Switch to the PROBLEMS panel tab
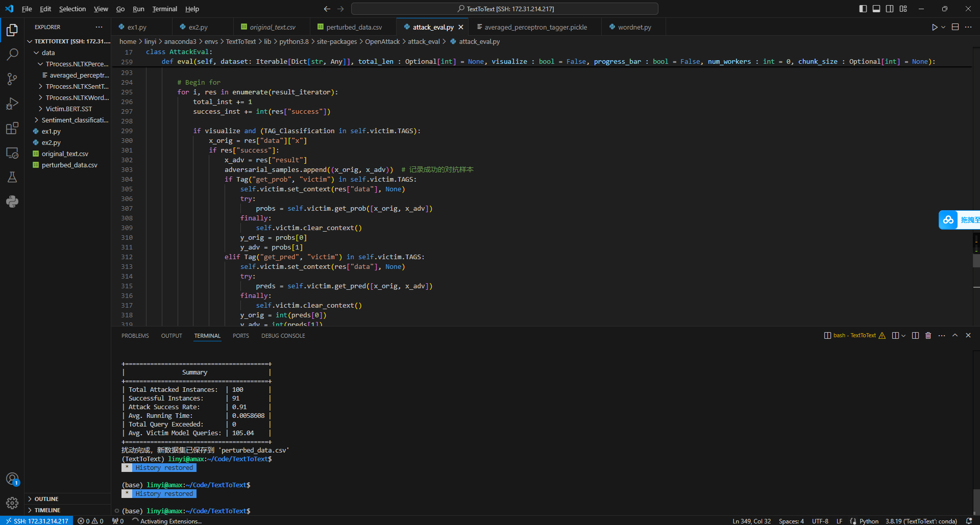 (135, 336)
